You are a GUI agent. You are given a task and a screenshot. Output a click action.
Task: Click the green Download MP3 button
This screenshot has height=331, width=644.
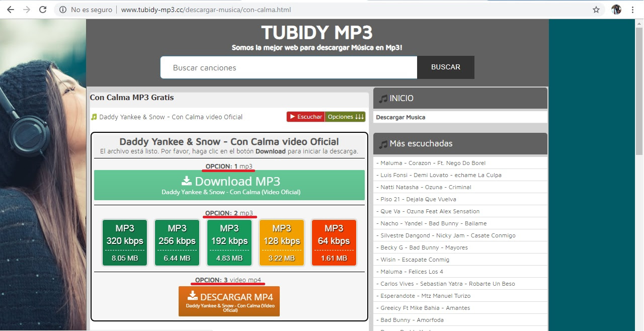[229, 185]
